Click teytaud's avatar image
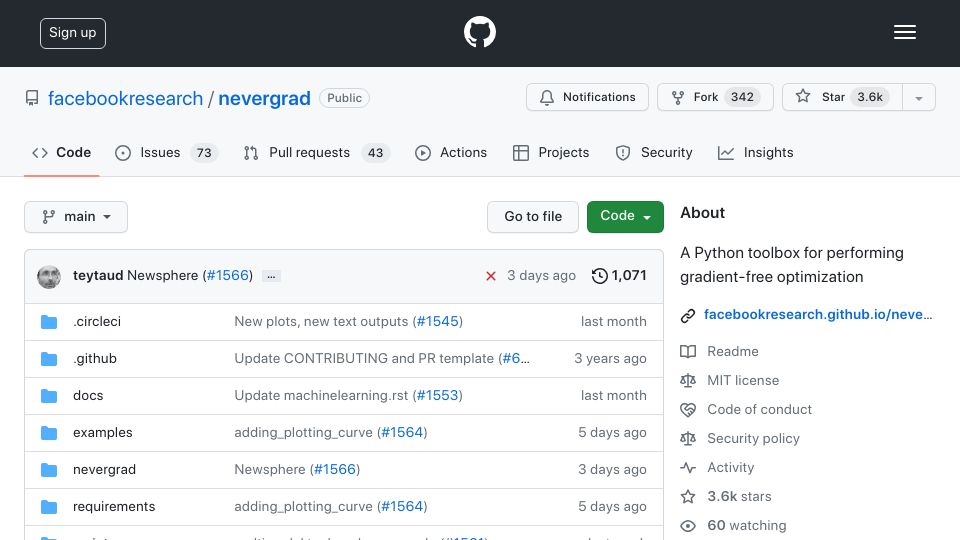 tap(49, 277)
